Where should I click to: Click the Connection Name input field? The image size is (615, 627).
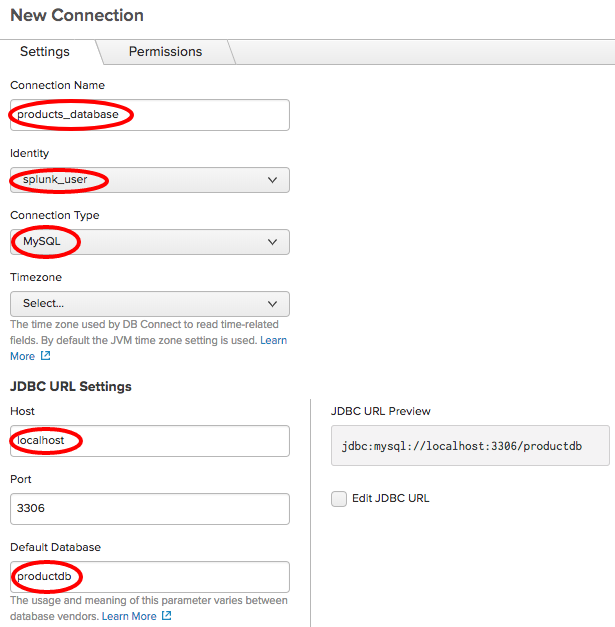tap(150, 115)
